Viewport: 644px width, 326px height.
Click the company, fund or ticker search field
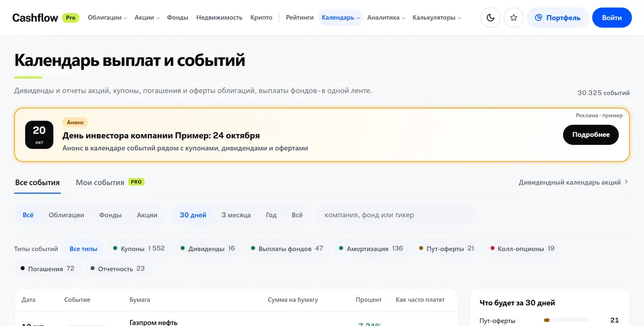tap(396, 214)
